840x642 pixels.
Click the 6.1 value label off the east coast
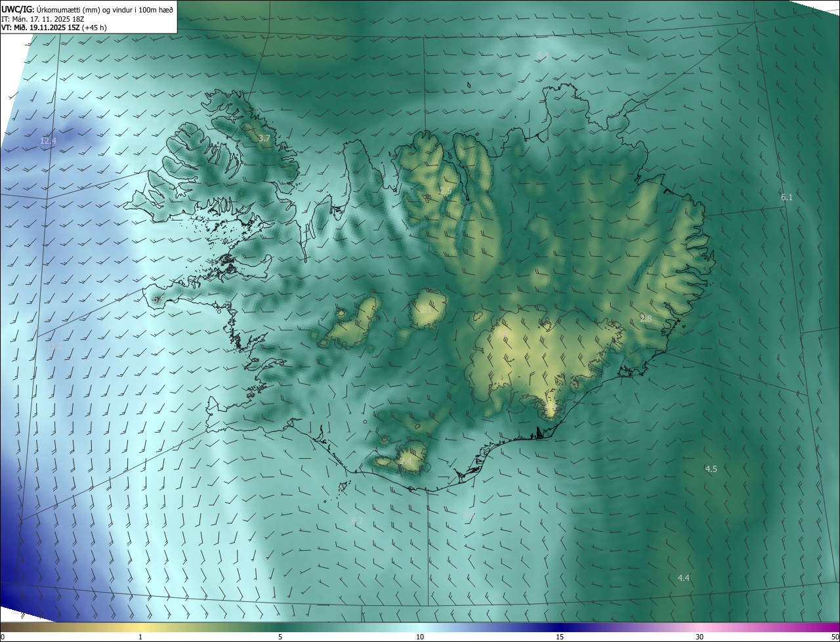point(787,197)
